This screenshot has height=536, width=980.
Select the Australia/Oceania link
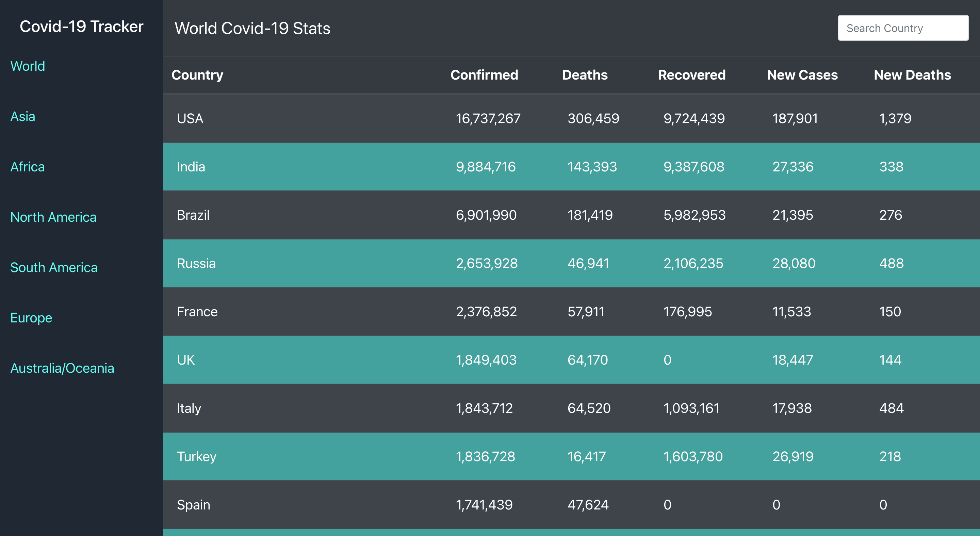(62, 368)
